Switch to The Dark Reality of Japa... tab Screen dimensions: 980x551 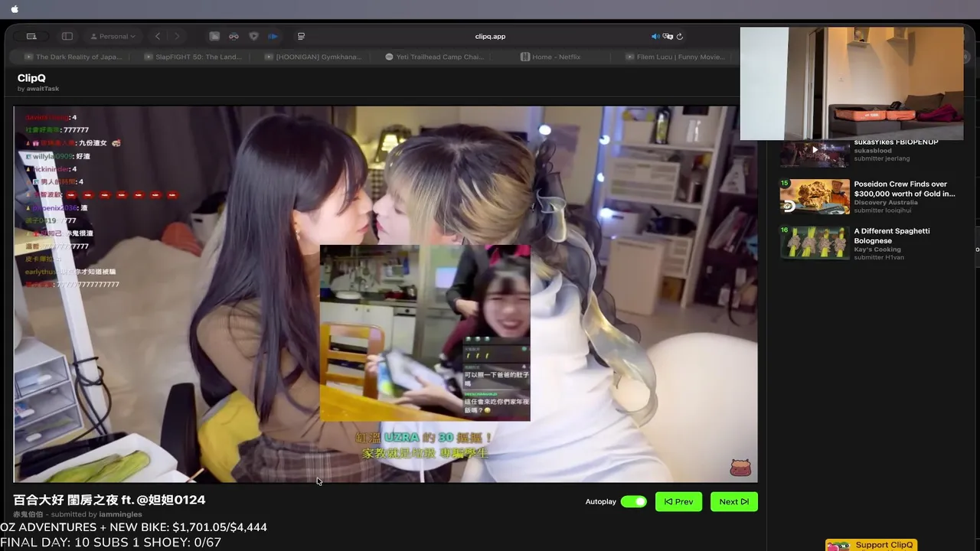[x=73, y=57]
